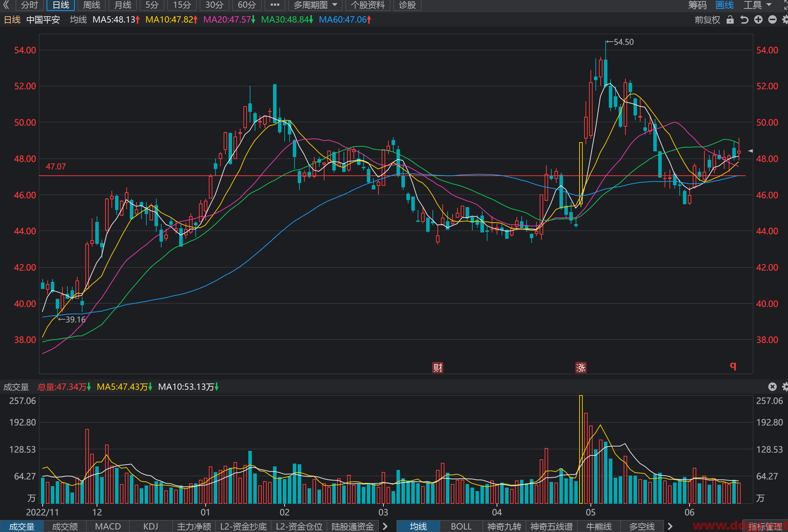Click the 指标管理 button

[x=765, y=527]
